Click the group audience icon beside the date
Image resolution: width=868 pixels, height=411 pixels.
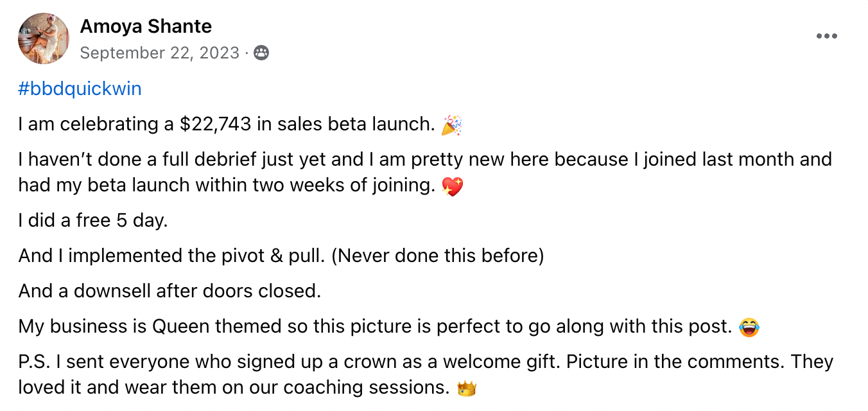point(261,53)
